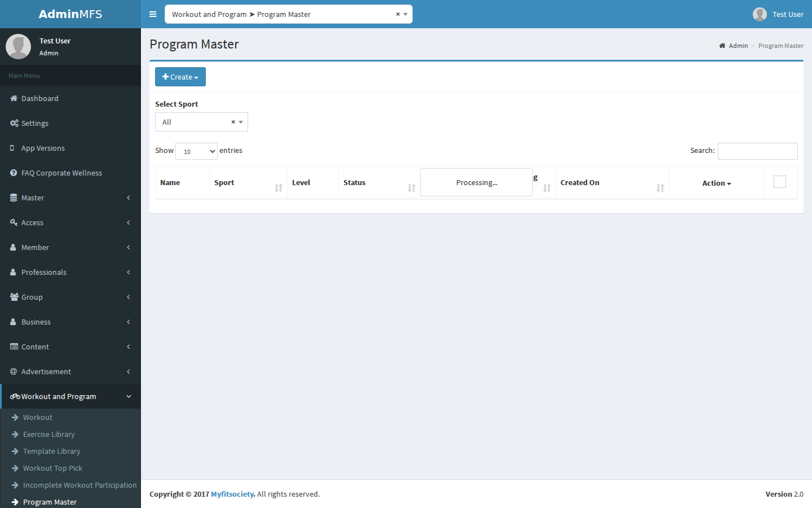Click the Admin breadcrumb link
Viewport: 812px width, 508px height.
(x=738, y=46)
